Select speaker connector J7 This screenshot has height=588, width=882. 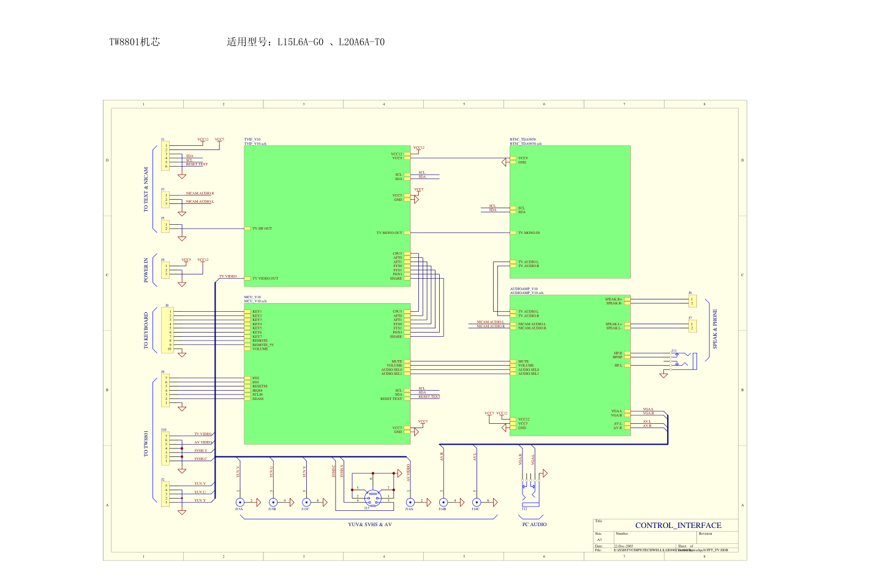tap(692, 326)
